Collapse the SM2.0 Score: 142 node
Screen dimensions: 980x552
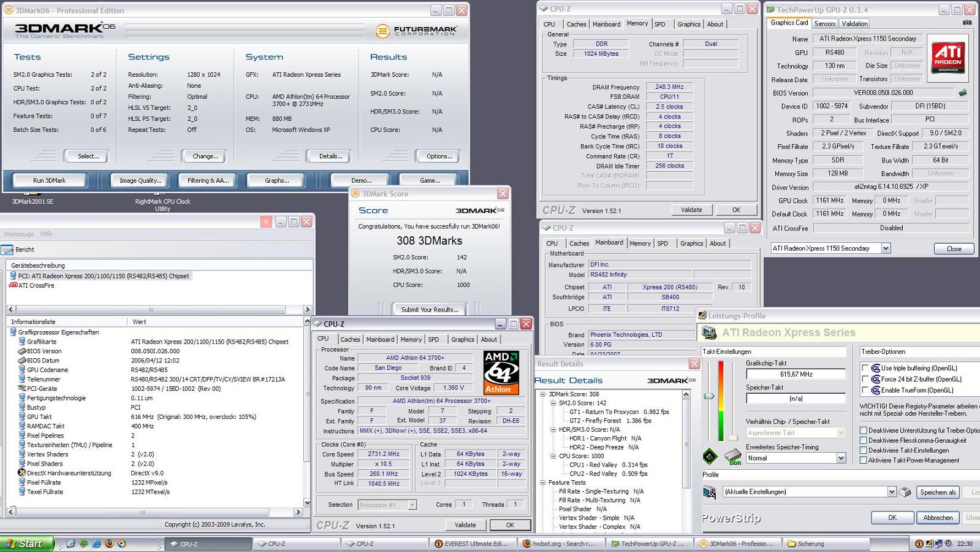point(553,403)
